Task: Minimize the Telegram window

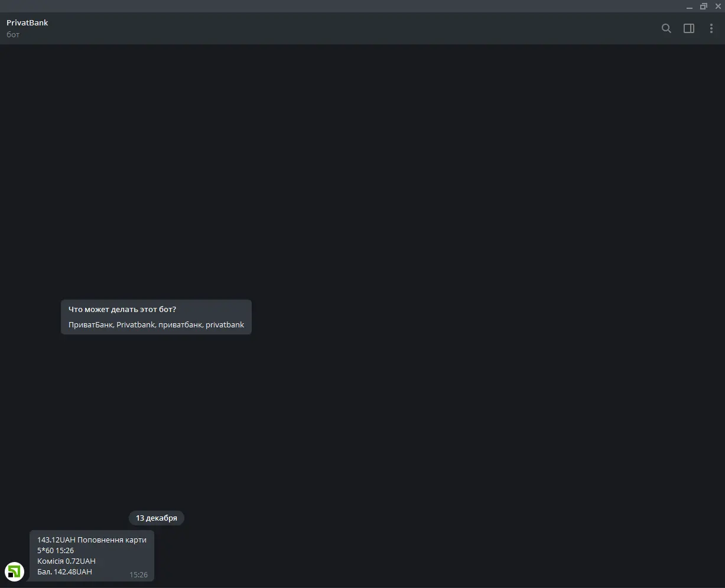Action: [690, 7]
